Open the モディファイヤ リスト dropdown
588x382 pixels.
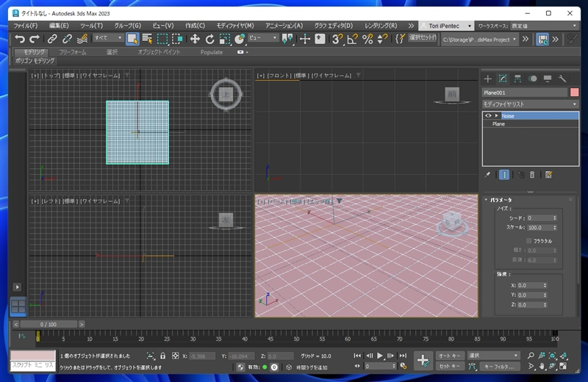530,104
